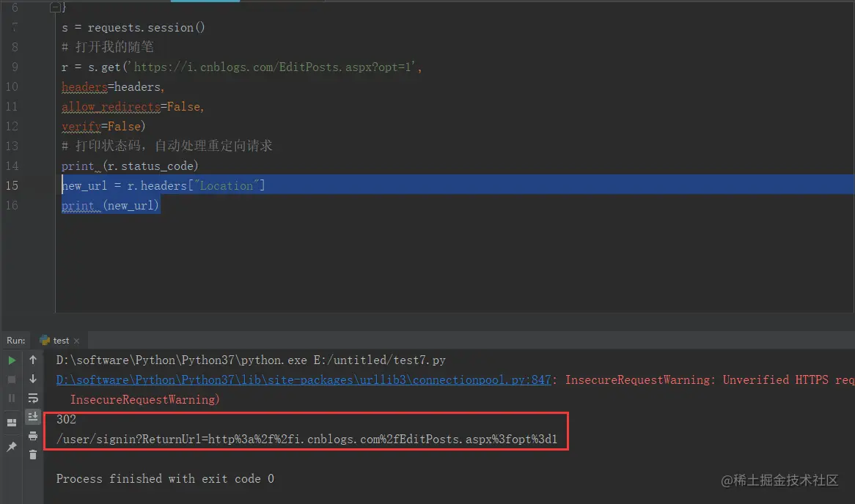
Task: Click the indented 'InsecureRequestWarning)' console line
Action: (145, 399)
